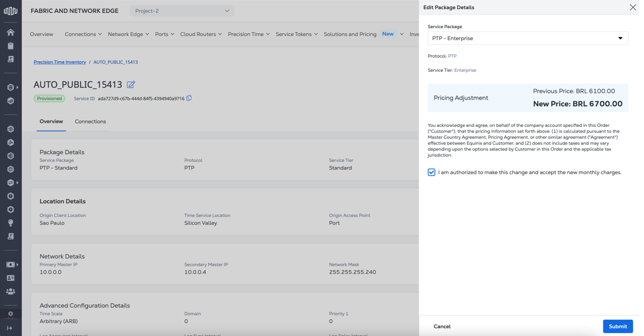
Task: Expand the Service Tokens menu
Action: pyautogui.click(x=297, y=34)
